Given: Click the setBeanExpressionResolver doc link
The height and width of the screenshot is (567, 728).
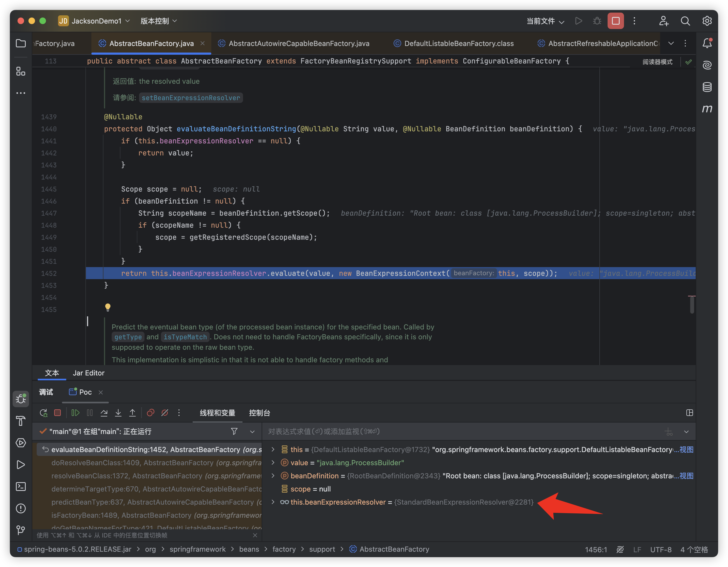Looking at the screenshot, I should point(191,98).
